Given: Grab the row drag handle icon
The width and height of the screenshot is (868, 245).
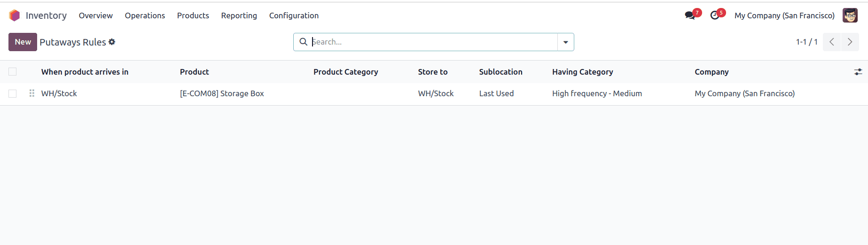Looking at the screenshot, I should pos(32,93).
